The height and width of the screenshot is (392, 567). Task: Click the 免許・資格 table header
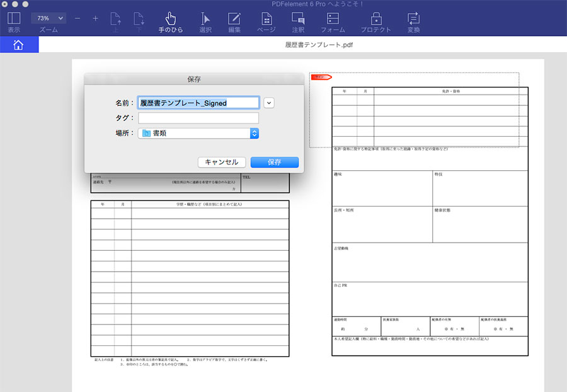point(451,91)
